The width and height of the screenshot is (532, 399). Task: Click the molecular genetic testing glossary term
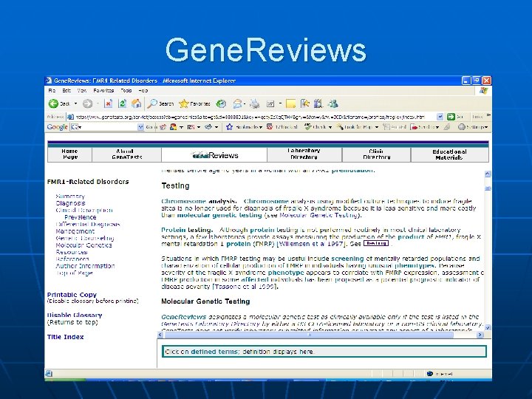[x=219, y=215]
